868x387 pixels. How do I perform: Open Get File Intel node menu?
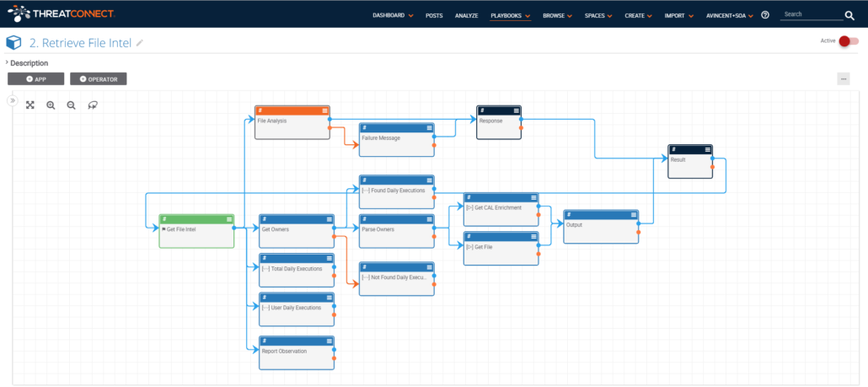pyautogui.click(x=229, y=219)
